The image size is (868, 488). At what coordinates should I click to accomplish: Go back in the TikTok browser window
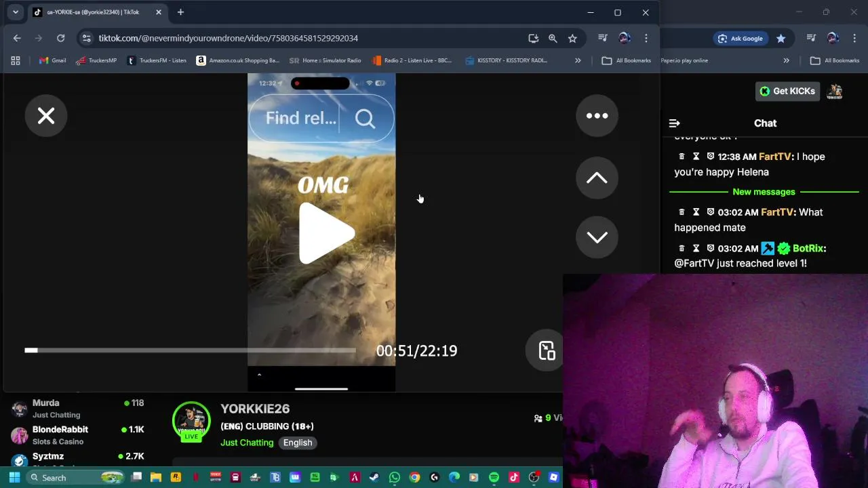tap(17, 38)
